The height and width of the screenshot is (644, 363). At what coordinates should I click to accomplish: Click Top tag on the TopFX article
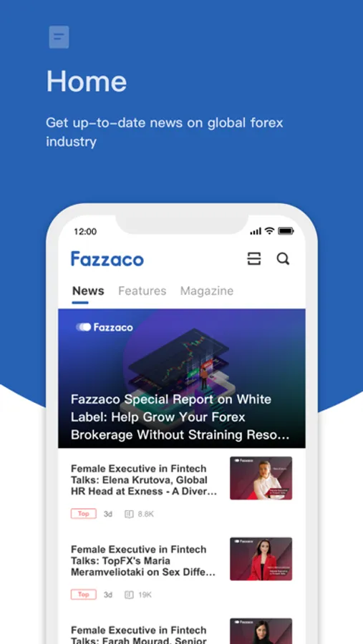click(x=84, y=595)
